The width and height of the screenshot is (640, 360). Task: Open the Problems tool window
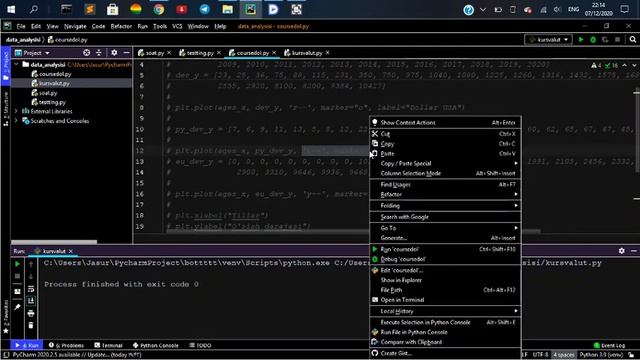click(66, 345)
